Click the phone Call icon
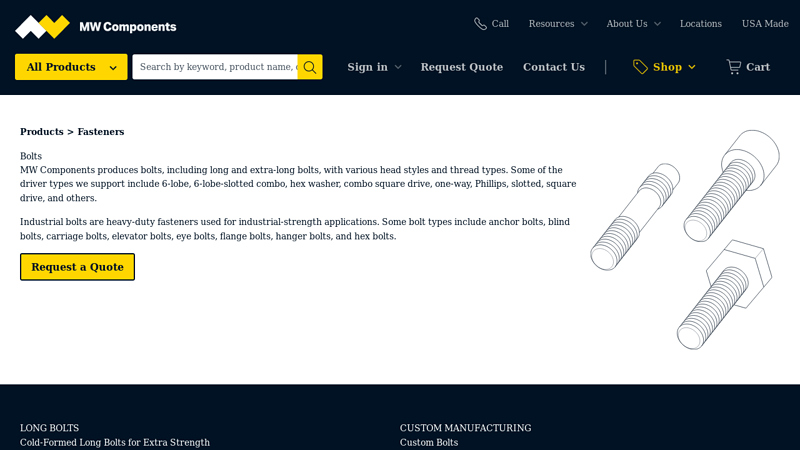 click(481, 24)
